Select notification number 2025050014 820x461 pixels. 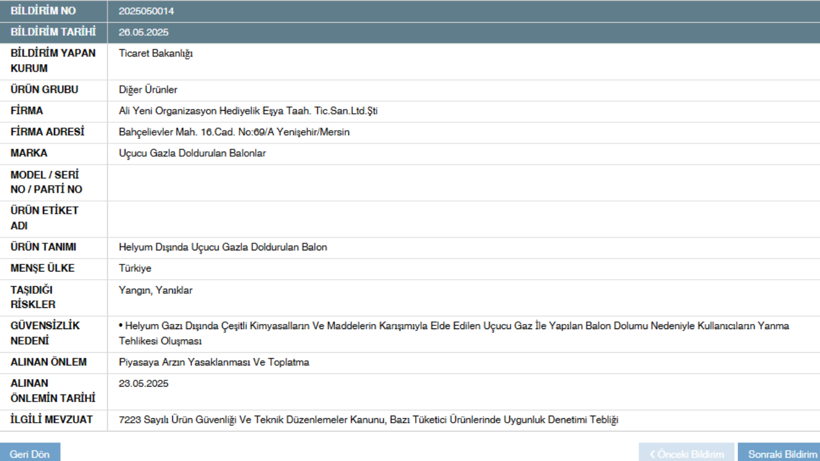pyautogui.click(x=146, y=11)
